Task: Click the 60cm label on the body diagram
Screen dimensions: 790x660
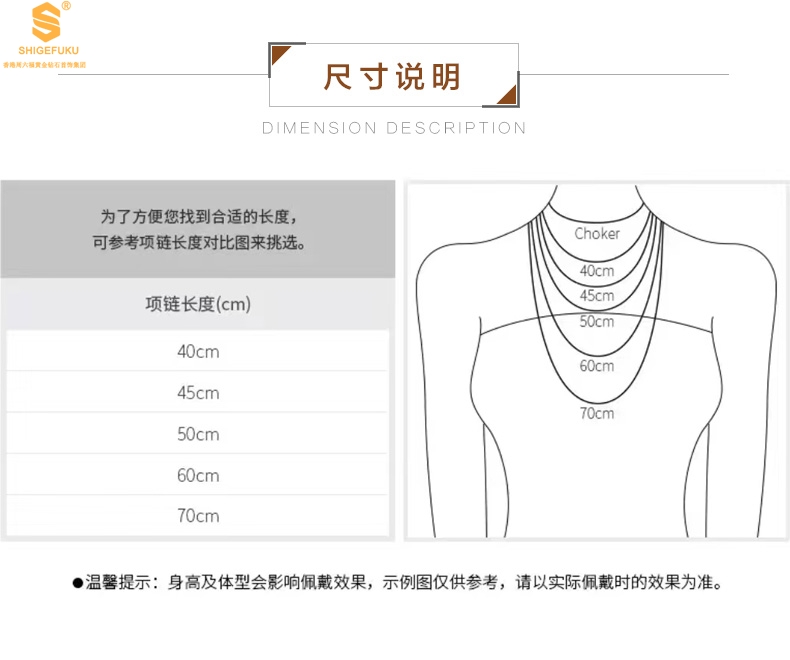Action: pos(597,366)
